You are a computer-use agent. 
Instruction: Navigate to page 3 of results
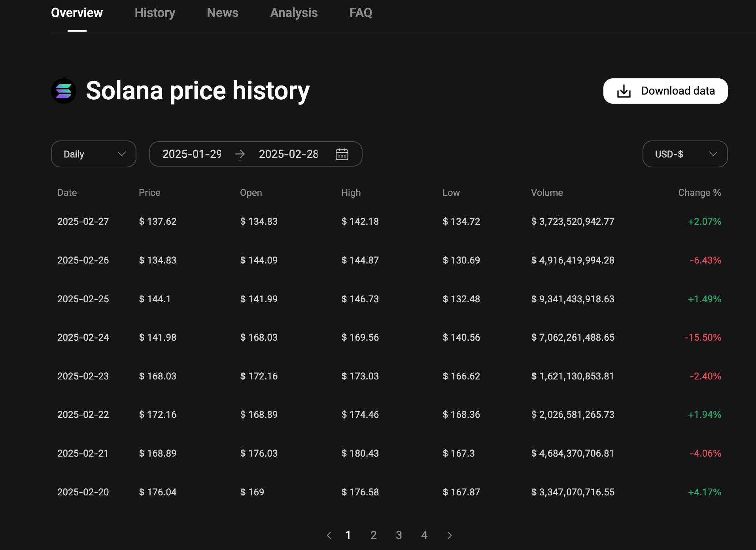399,535
